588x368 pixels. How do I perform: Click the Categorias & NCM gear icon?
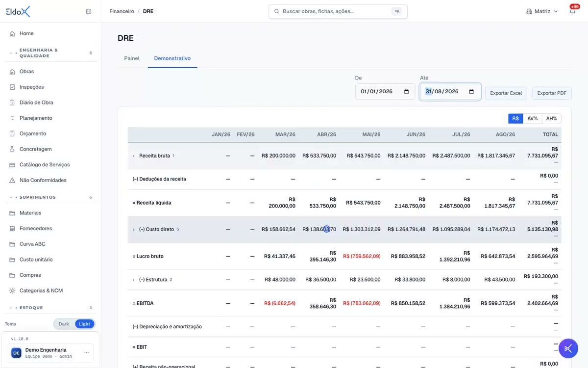12,291
